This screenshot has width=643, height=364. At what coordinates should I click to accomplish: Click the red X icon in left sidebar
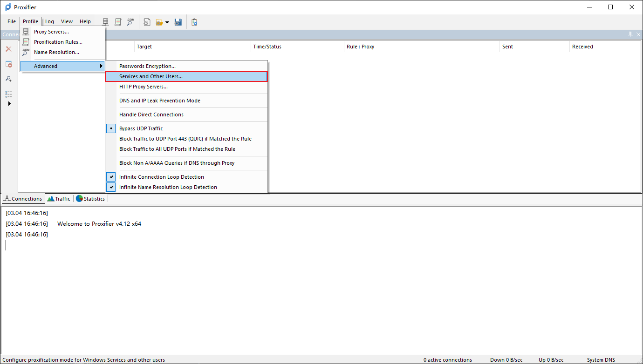click(x=8, y=49)
